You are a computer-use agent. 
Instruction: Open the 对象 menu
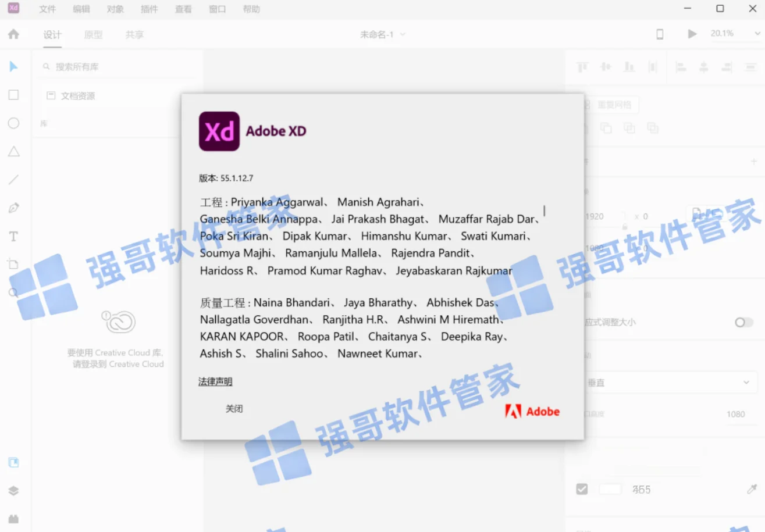click(x=115, y=9)
